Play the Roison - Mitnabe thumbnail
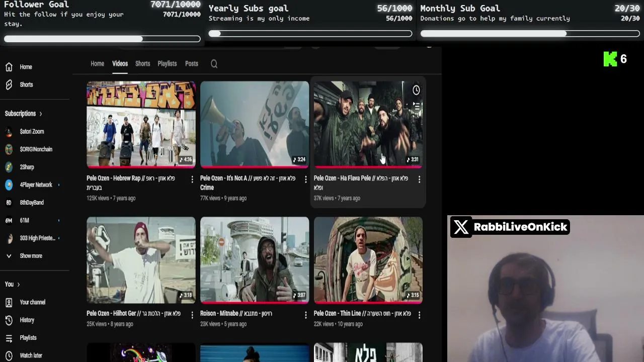644x362 pixels. (255, 260)
